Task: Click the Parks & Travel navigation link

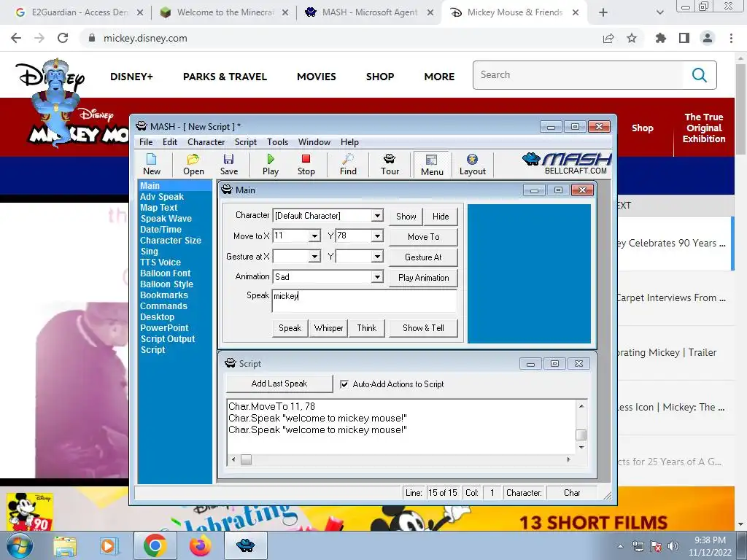Action: [x=225, y=77]
